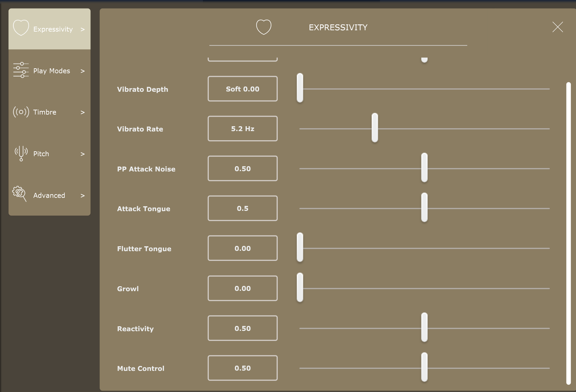Click the vertical scrollbar of the panel

pos(568,233)
